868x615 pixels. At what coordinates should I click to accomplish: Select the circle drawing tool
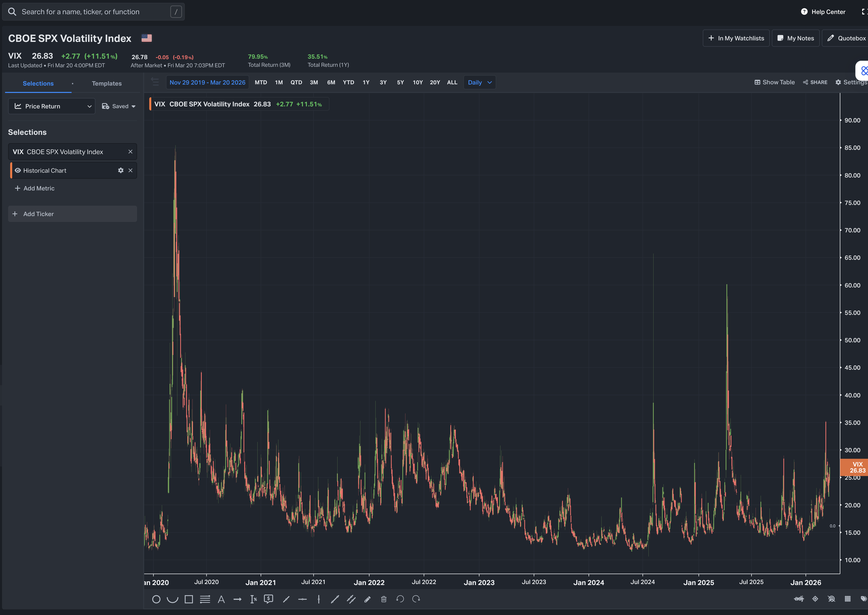[156, 599]
